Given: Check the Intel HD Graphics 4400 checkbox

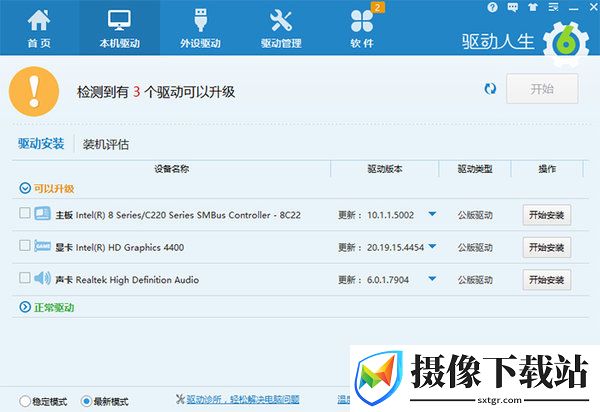Looking at the screenshot, I should [25, 245].
